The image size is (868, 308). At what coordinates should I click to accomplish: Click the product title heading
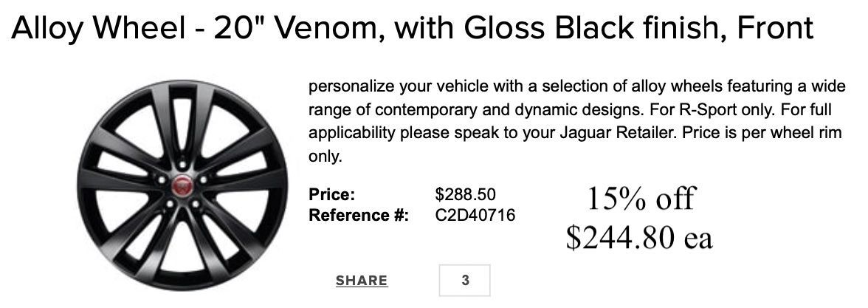point(413,30)
